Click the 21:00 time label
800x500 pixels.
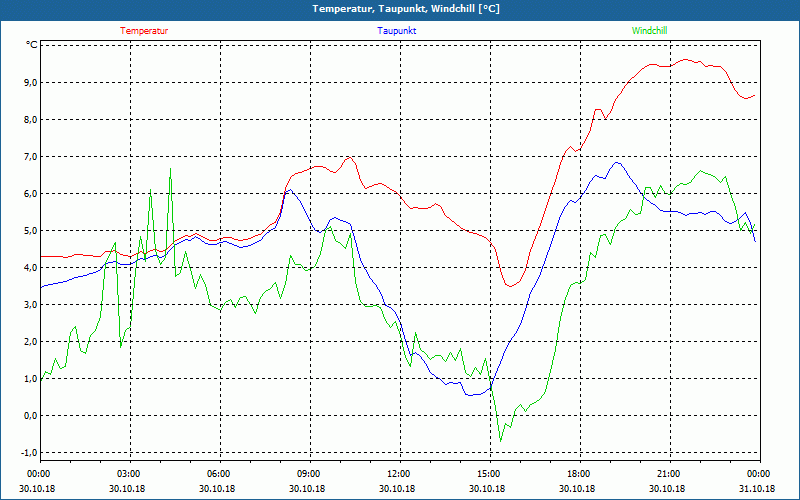tap(669, 474)
